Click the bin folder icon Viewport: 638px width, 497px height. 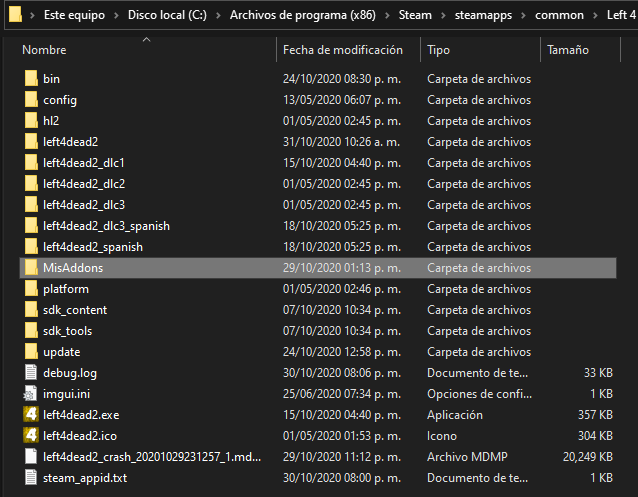[31, 79]
